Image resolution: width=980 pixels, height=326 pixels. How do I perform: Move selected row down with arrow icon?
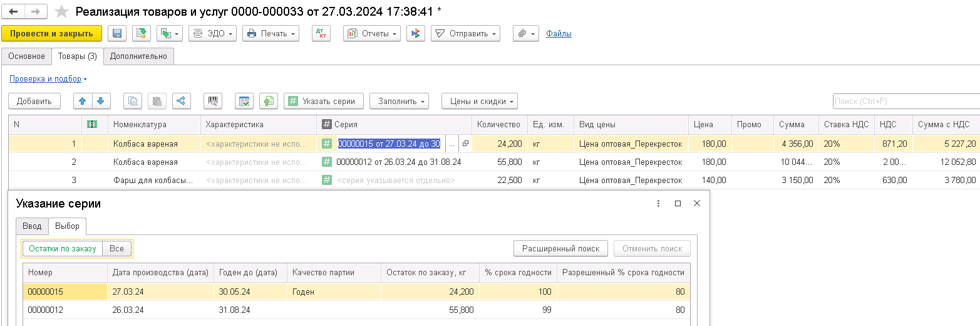[x=100, y=101]
